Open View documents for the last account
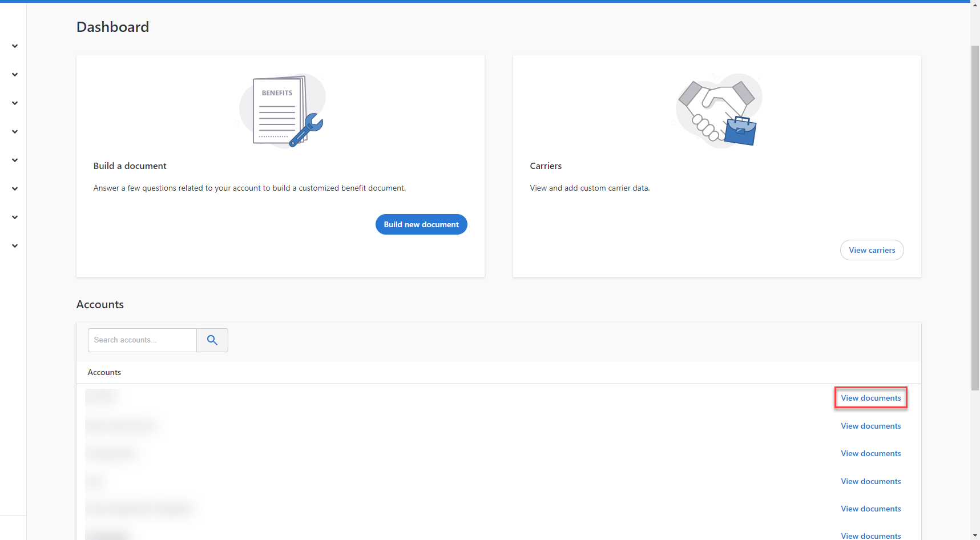This screenshot has width=980, height=540. (870, 535)
